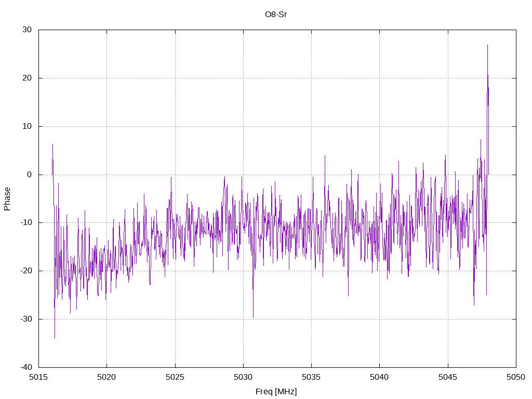532x399 pixels.
Task: Click the Freq [MHz] x-axis label
Action: click(x=276, y=392)
